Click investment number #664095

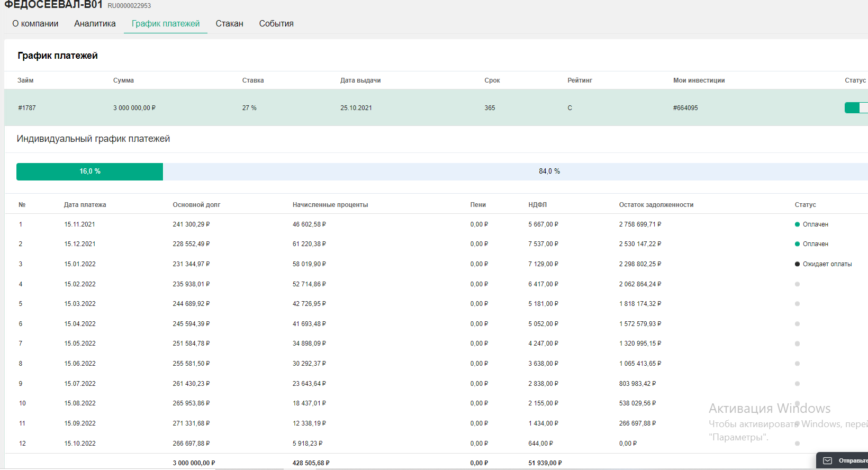685,108
